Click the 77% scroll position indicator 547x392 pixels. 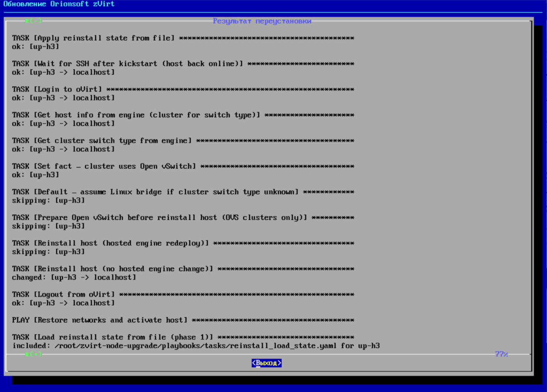pyautogui.click(x=502, y=354)
